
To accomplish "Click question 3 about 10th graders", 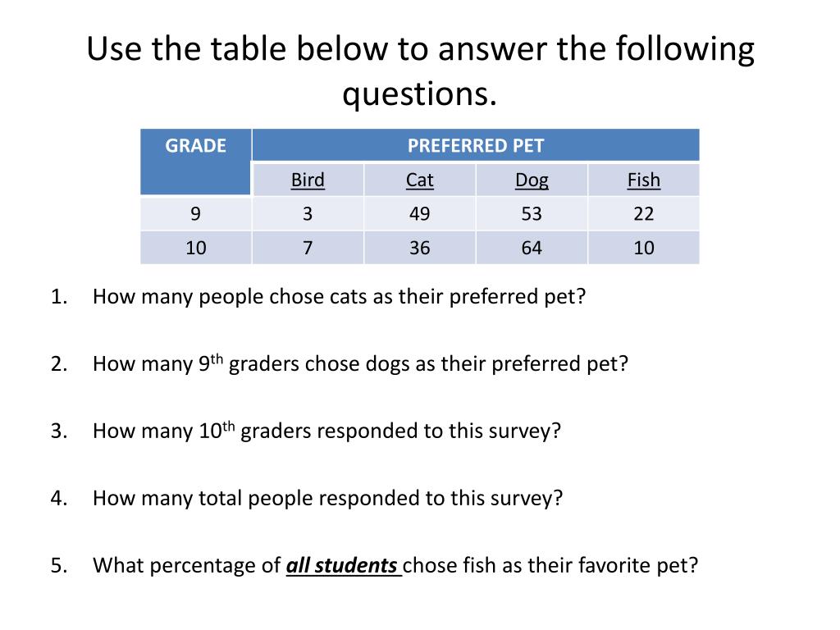I will pos(326,431).
